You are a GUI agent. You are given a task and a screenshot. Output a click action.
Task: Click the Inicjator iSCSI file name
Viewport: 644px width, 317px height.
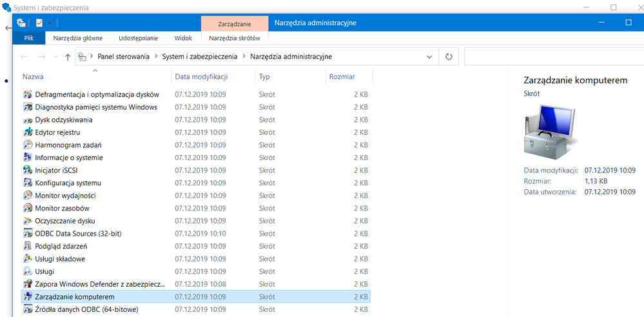56,170
